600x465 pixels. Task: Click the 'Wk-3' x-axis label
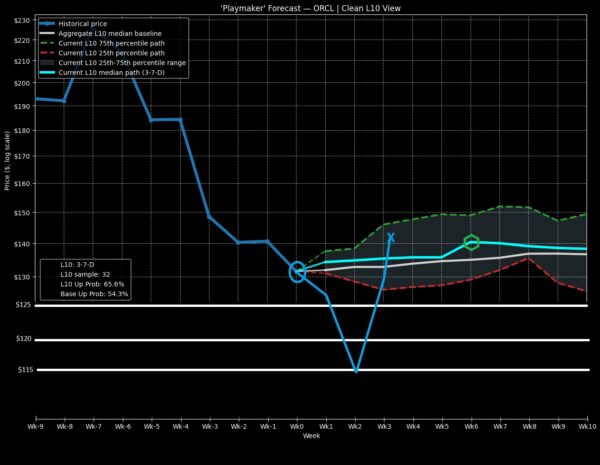[209, 426]
